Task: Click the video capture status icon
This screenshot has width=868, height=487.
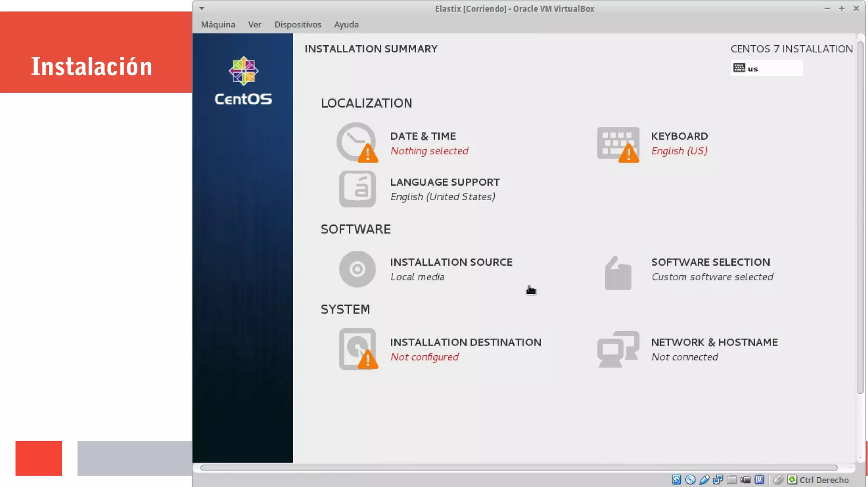Action: click(746, 479)
